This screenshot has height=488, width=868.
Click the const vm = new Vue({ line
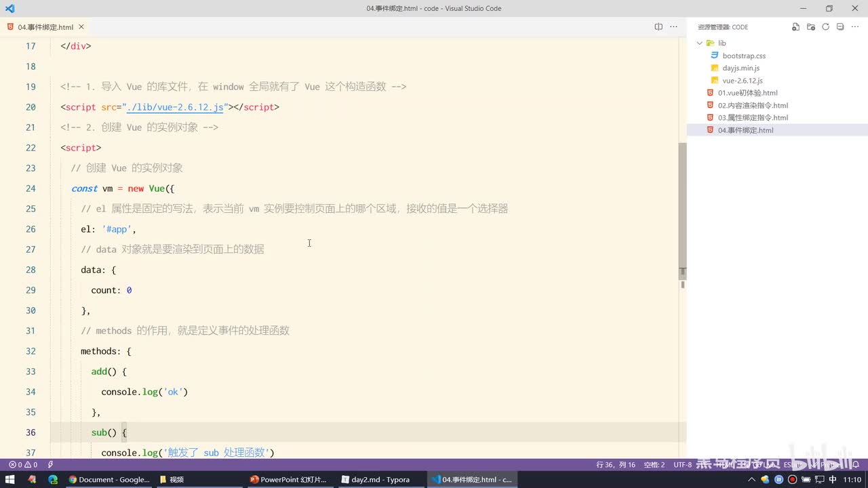[123, 188]
